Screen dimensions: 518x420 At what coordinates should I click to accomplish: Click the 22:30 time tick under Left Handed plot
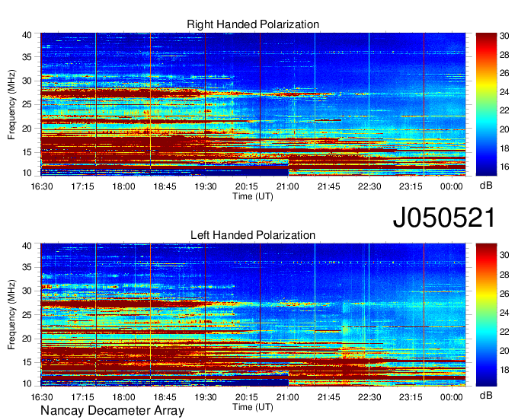click(x=369, y=397)
